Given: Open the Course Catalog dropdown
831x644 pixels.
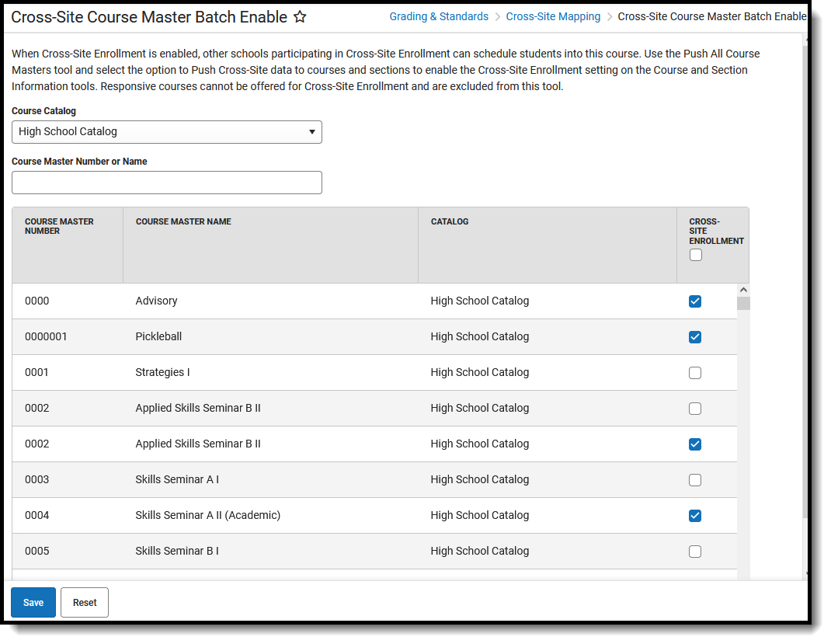Looking at the screenshot, I should click(x=167, y=132).
